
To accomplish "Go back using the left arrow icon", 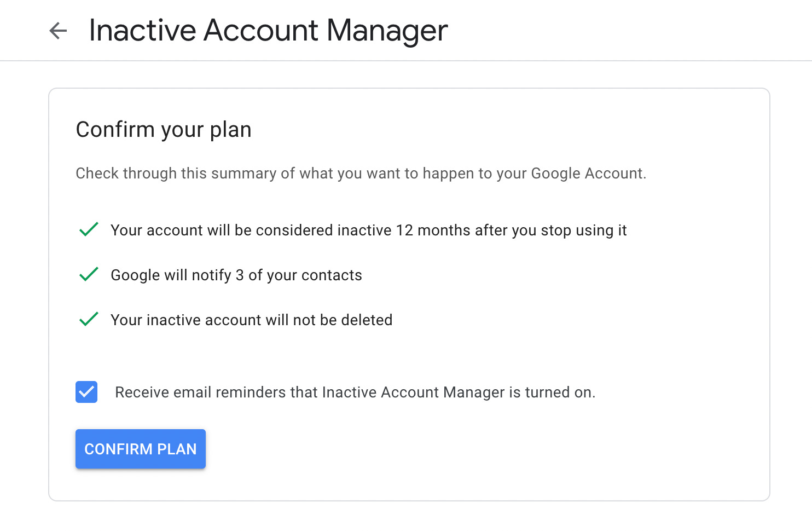I will [58, 31].
